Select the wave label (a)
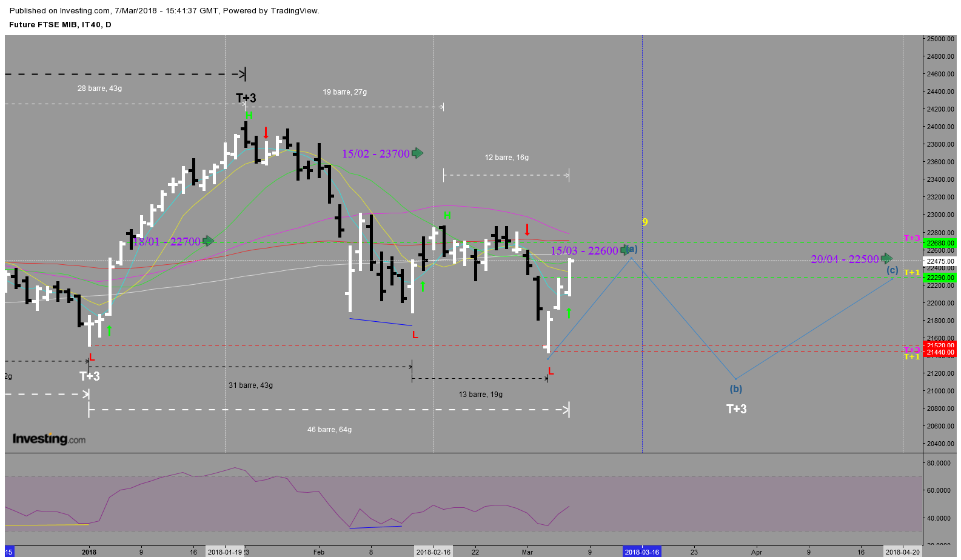 632,248
